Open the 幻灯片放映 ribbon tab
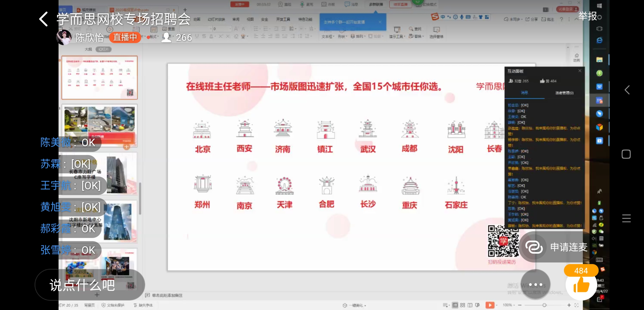Image resolution: width=644 pixels, height=310 pixels. point(216,20)
